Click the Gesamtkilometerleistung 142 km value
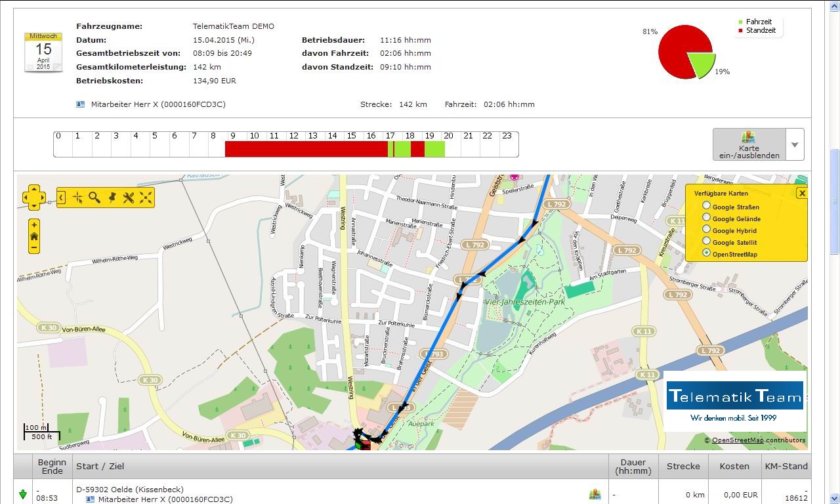840x504 pixels. [x=207, y=67]
